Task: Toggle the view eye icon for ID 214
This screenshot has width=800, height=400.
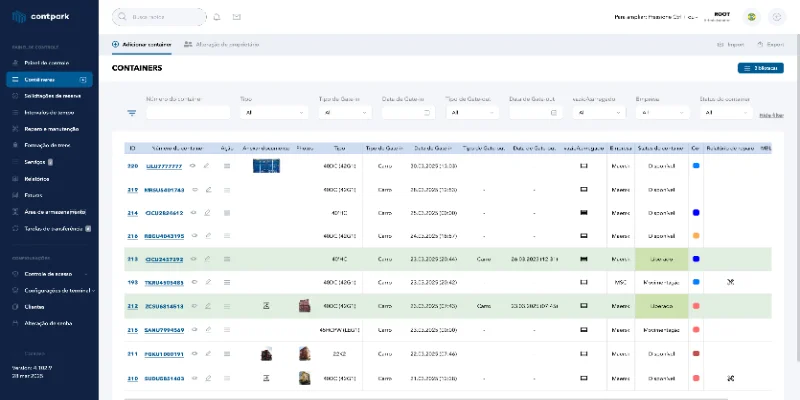Action: pyautogui.click(x=194, y=213)
